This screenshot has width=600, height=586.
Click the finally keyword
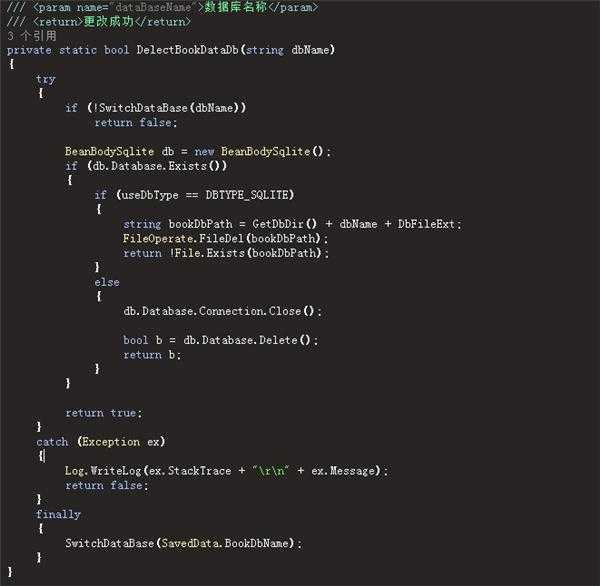[59, 514]
